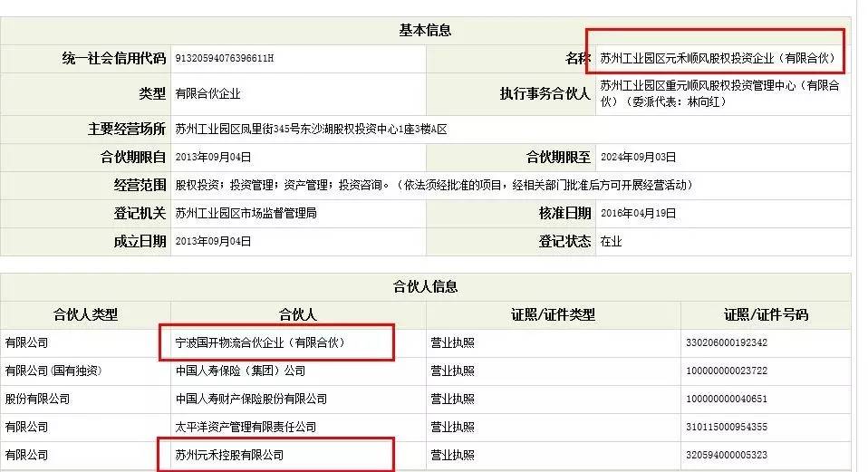Click the 合伙人 column header
868x472 pixels.
pyautogui.click(x=298, y=315)
